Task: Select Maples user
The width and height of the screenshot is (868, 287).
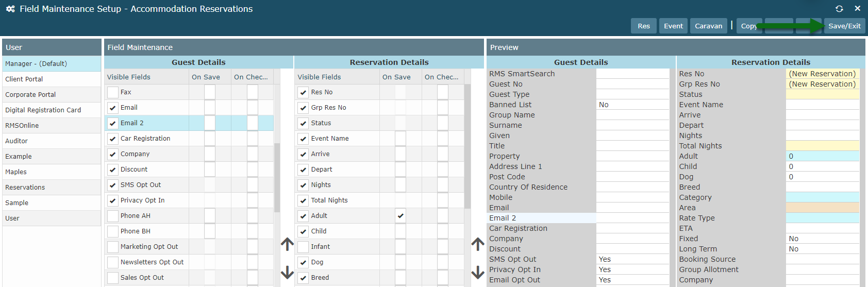Action: (52, 172)
